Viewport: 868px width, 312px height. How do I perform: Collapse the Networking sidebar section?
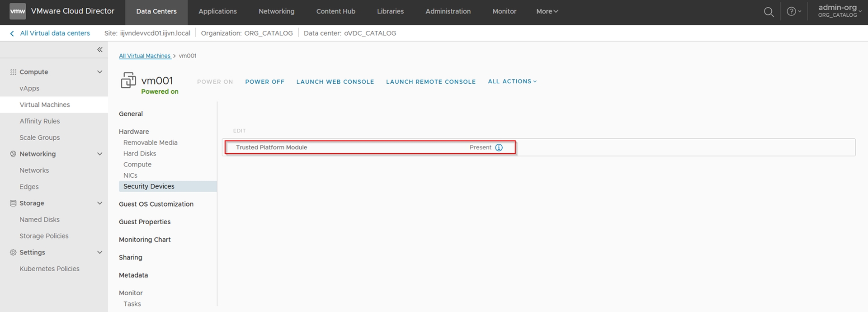point(99,154)
